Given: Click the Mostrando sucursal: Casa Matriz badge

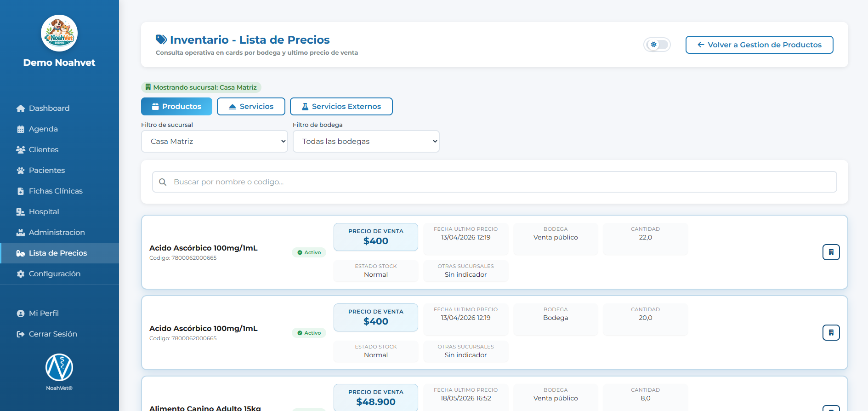Looking at the screenshot, I should pos(201,87).
